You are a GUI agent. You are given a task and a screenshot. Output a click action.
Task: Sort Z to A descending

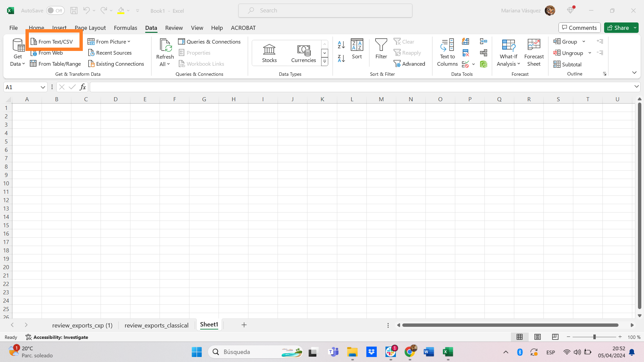point(342,59)
